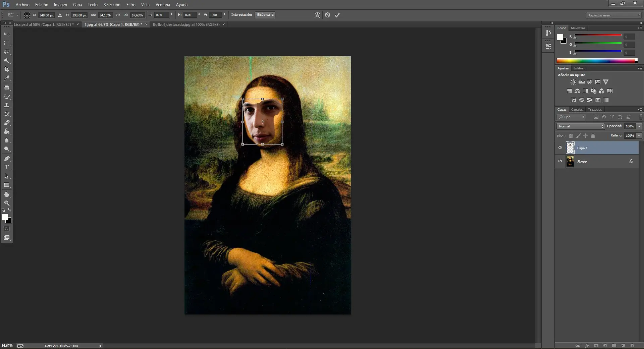Select the Eyedropper tool

[x=7, y=78]
